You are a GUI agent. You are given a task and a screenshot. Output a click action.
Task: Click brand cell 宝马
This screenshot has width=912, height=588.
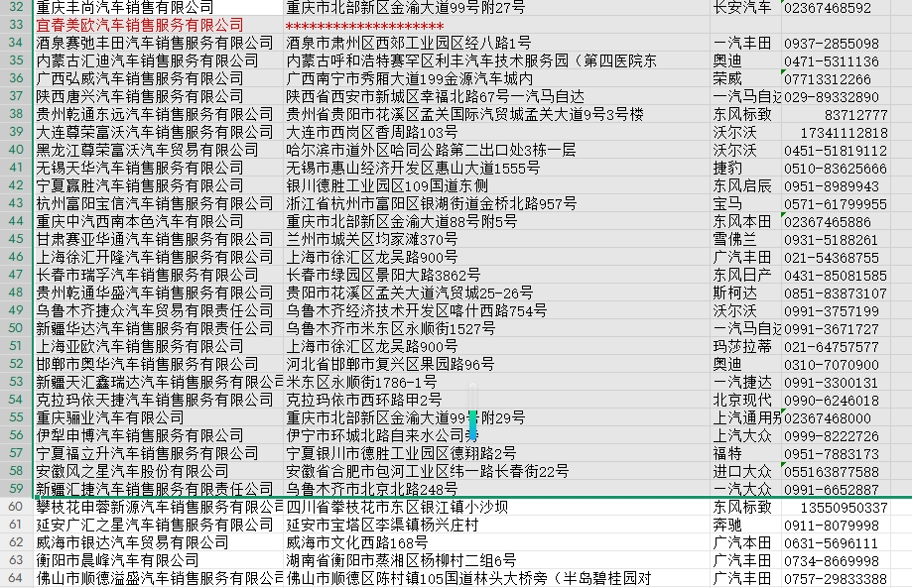(745, 204)
